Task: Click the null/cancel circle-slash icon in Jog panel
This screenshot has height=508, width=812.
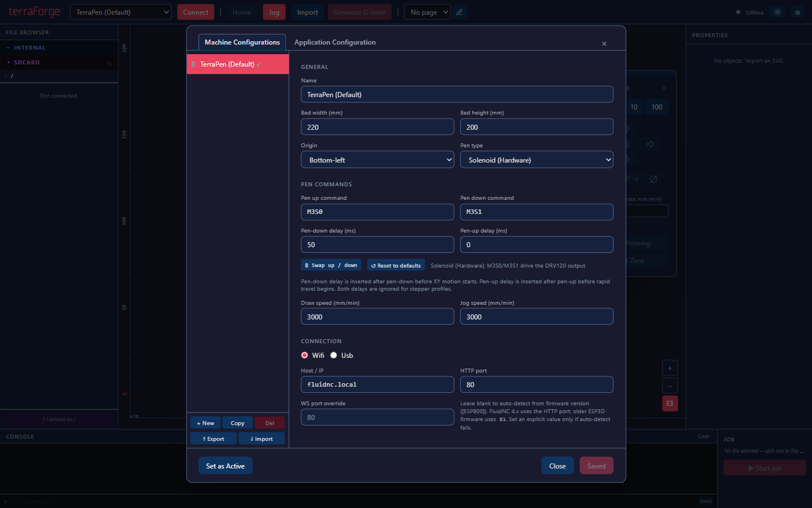Action: [654, 179]
